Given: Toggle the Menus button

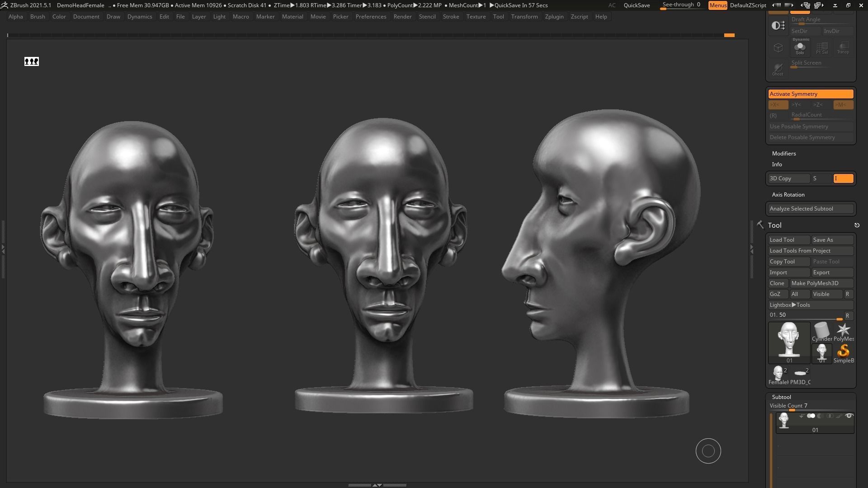Looking at the screenshot, I should click(x=717, y=5).
